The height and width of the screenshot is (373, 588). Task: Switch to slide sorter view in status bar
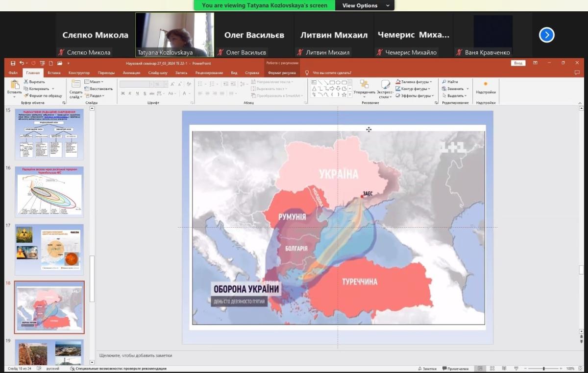coord(491,369)
